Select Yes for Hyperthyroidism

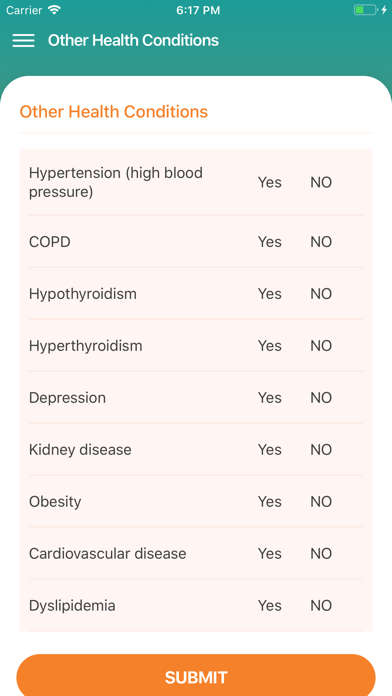[269, 346]
